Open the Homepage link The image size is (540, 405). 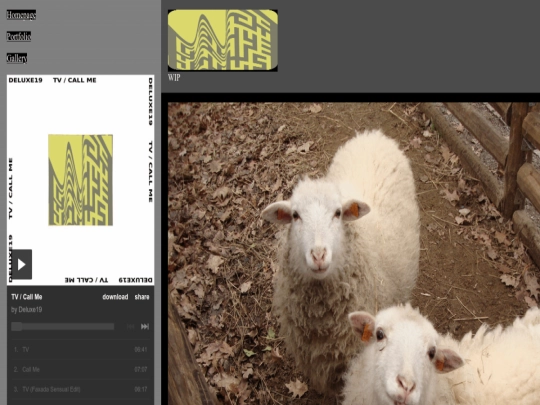pyautogui.click(x=21, y=15)
